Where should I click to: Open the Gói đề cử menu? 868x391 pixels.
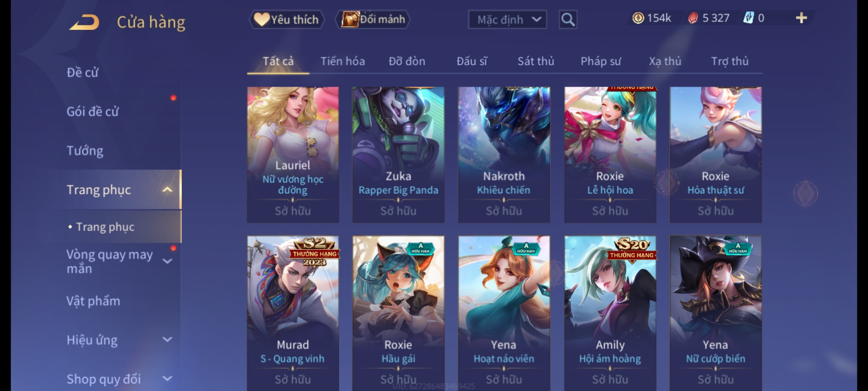tap(93, 112)
